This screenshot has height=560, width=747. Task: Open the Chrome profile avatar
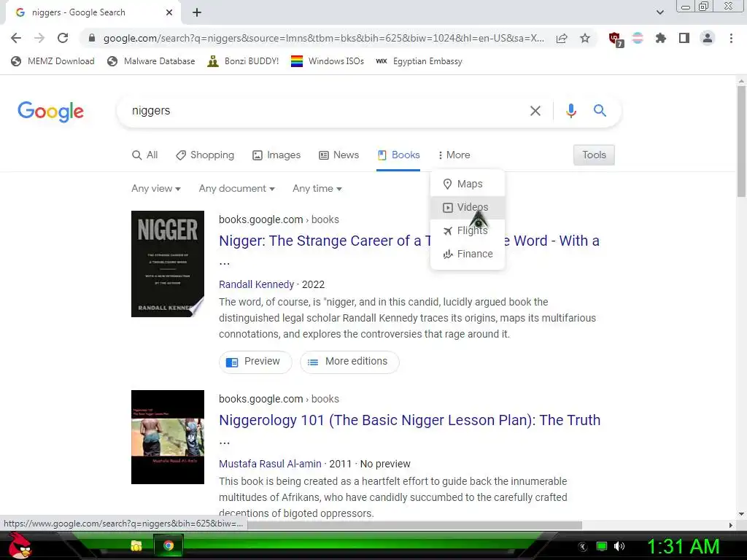tap(708, 38)
